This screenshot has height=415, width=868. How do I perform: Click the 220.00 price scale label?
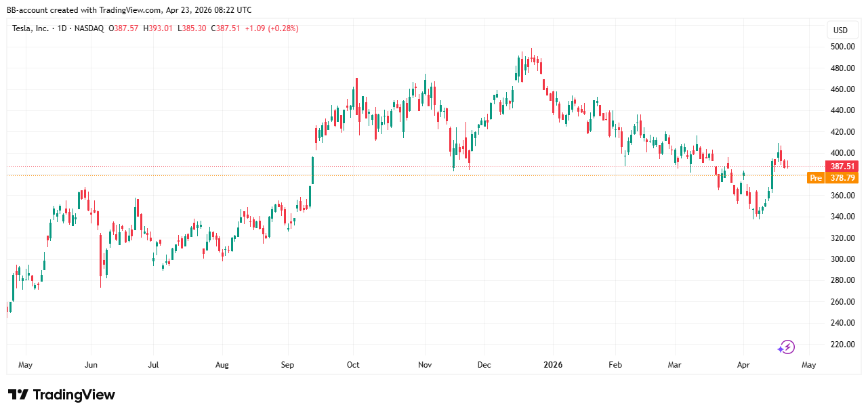[x=842, y=345]
